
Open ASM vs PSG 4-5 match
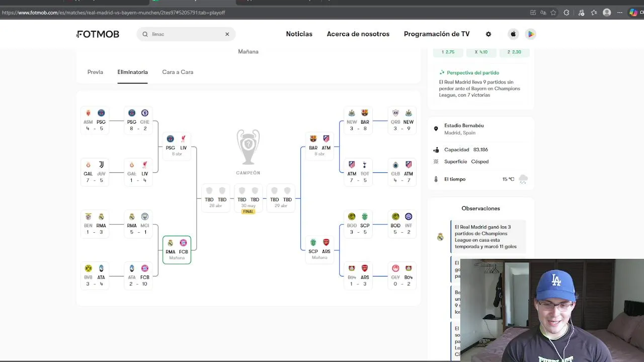[95, 121]
